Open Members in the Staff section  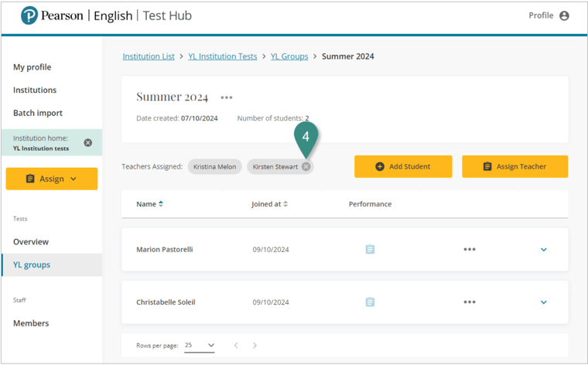tap(31, 323)
